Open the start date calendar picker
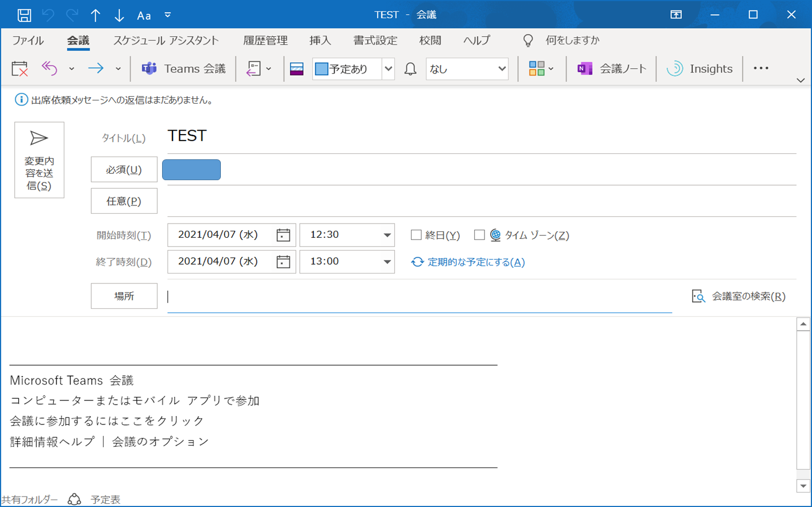This screenshot has width=812, height=507. (x=283, y=235)
